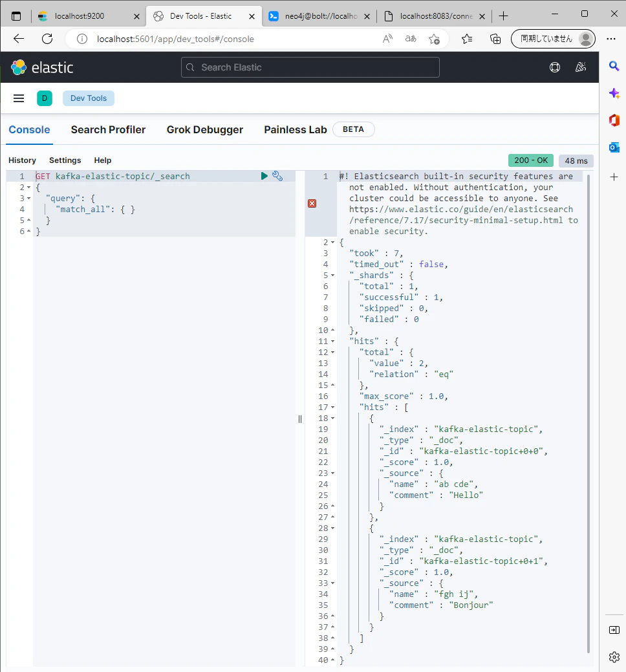
Task: Click the editor pane resize handle
Action: click(300, 418)
